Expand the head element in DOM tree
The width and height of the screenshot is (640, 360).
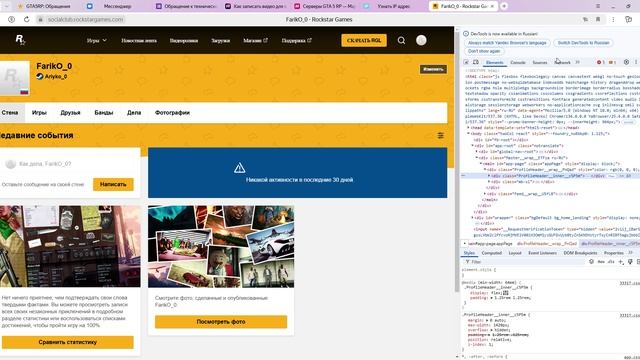coord(468,128)
